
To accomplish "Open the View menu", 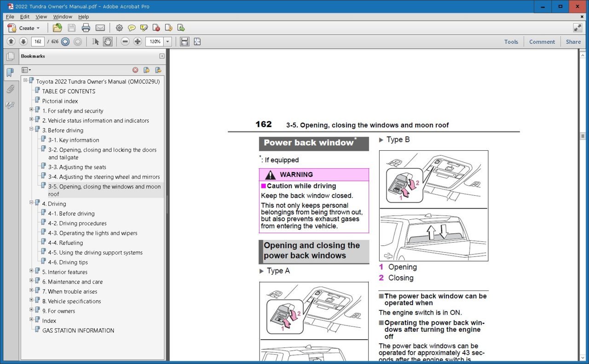I will 41,17.
